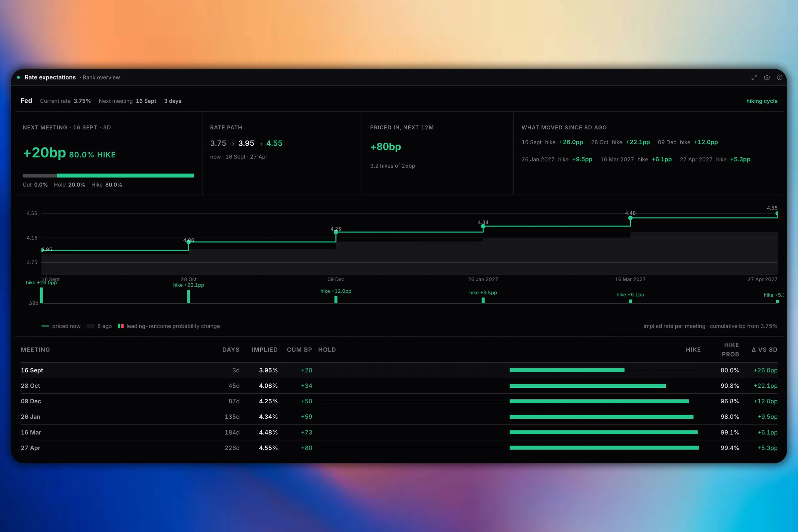Click the 4.48 chart point at 16 Mar 2027
The image size is (798, 532).
(x=630, y=218)
